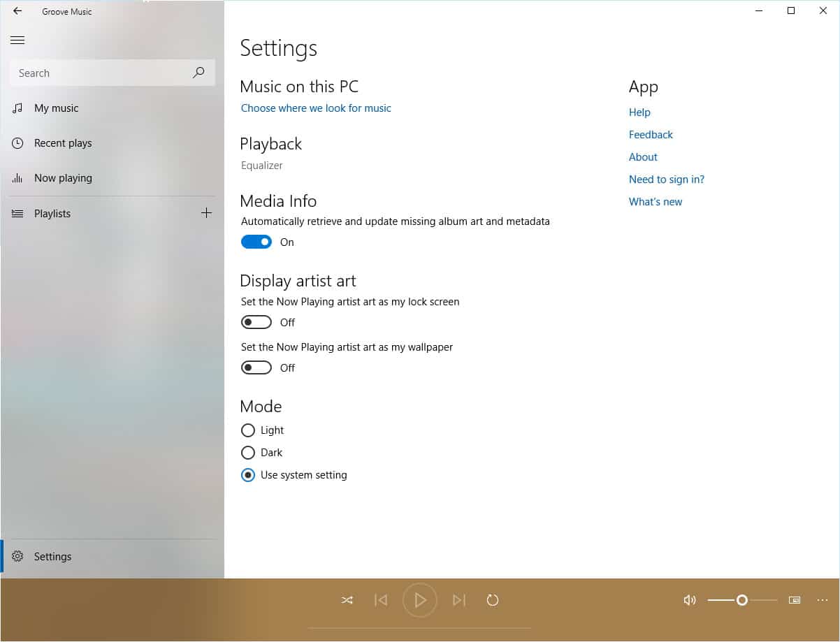Open Now playing
The width and height of the screenshot is (840, 642).
(x=113, y=178)
